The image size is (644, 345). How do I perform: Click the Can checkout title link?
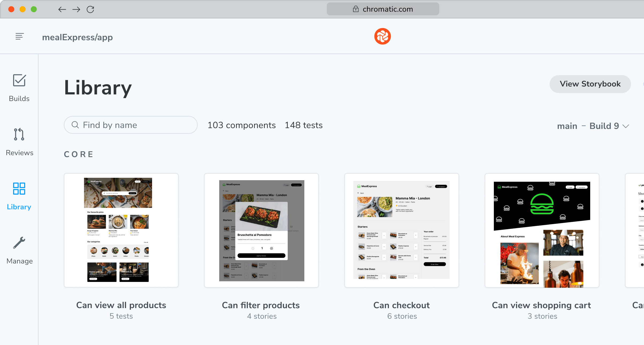tap(401, 305)
